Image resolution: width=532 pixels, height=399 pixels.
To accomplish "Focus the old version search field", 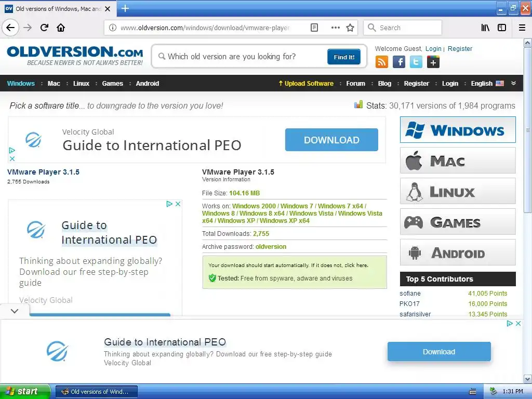I will point(241,56).
